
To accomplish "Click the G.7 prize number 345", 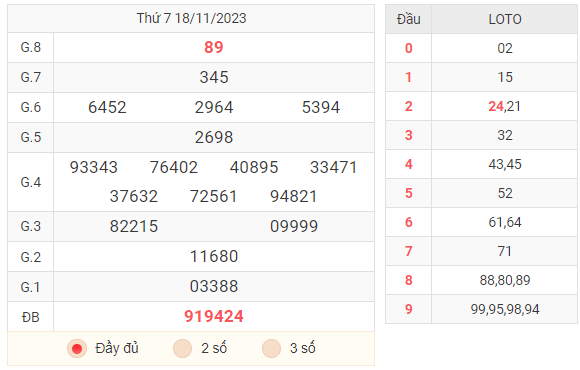I will [214, 77].
